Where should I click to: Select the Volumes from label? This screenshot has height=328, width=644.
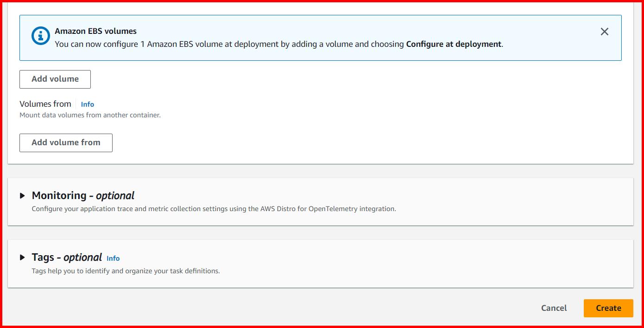pos(45,104)
